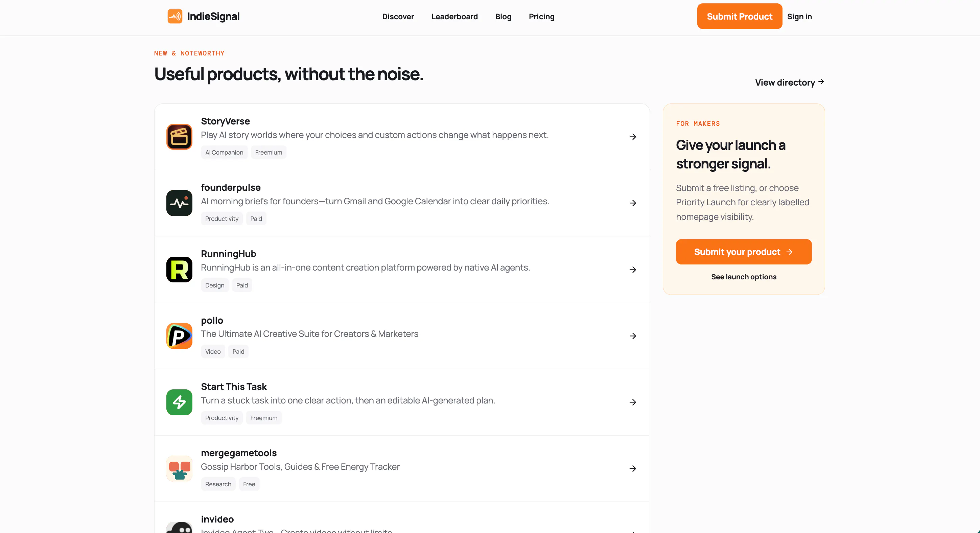Open View directory link
Viewport: 980px width, 533px height.
pyautogui.click(x=789, y=82)
